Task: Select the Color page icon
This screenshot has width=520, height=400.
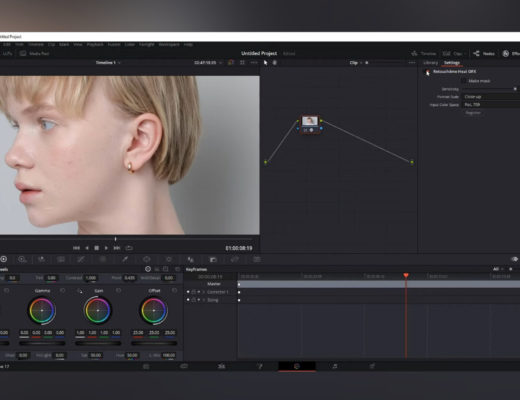Action: (297, 366)
